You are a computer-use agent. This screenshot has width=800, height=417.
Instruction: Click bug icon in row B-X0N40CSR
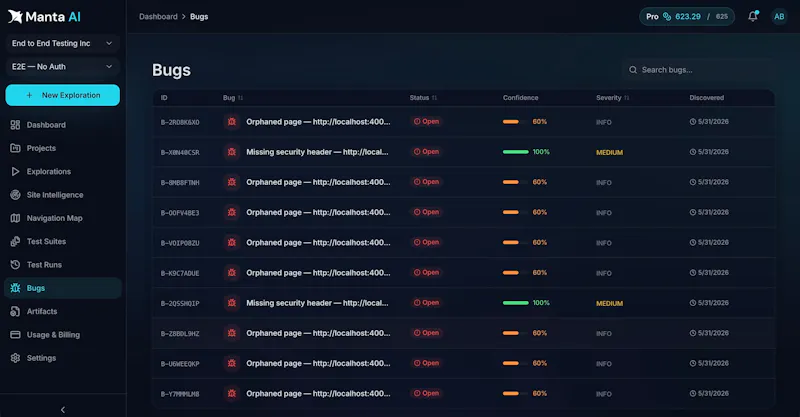tap(232, 152)
